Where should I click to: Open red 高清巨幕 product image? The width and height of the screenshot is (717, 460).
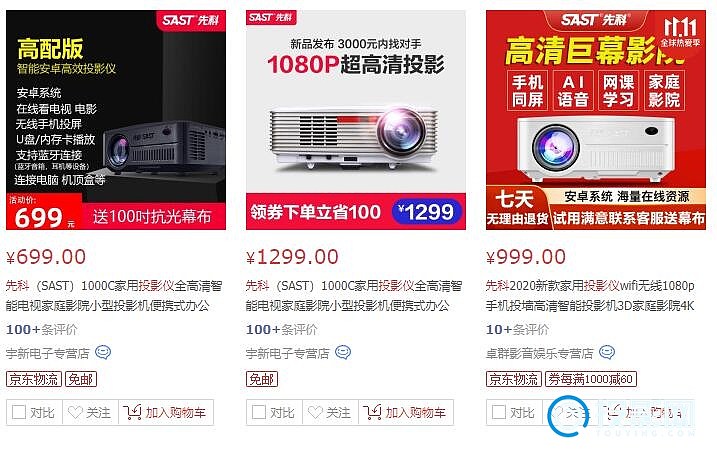click(596, 120)
